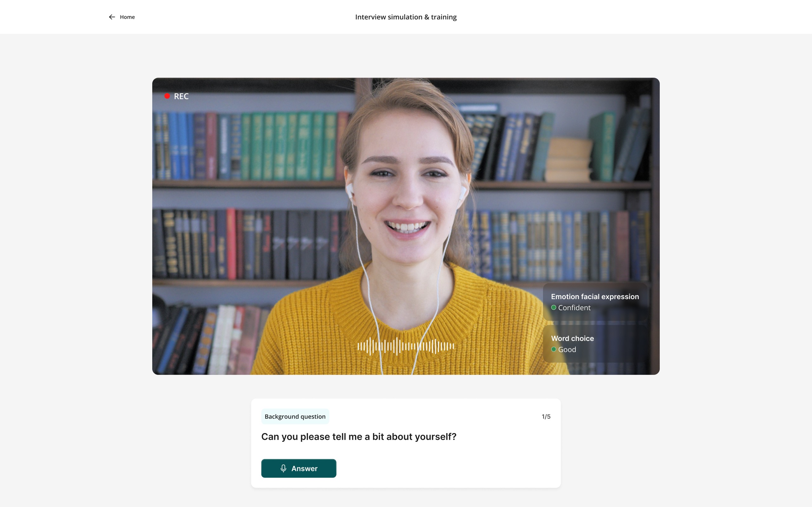Viewport: 812px width, 507px height.
Task: Click the audio waveform visualizer icon
Action: pos(405,345)
